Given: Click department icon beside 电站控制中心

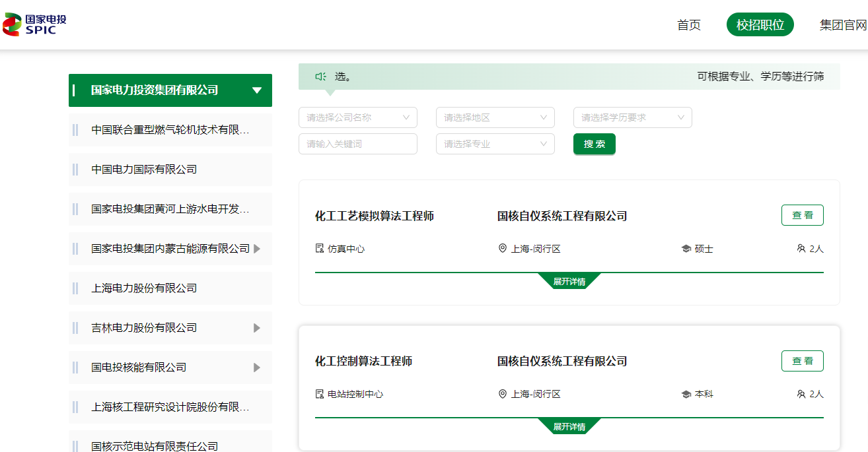Looking at the screenshot, I should pos(320,394).
